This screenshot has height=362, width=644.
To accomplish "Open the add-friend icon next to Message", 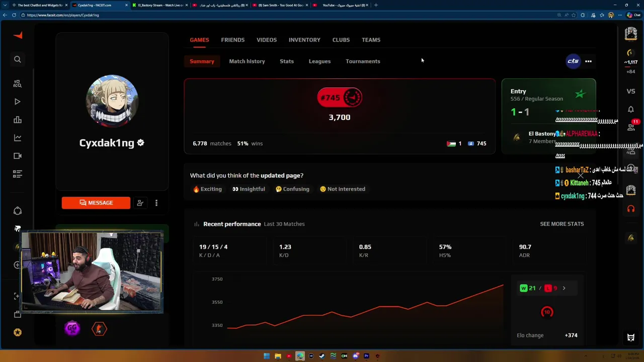I will 140,203.
